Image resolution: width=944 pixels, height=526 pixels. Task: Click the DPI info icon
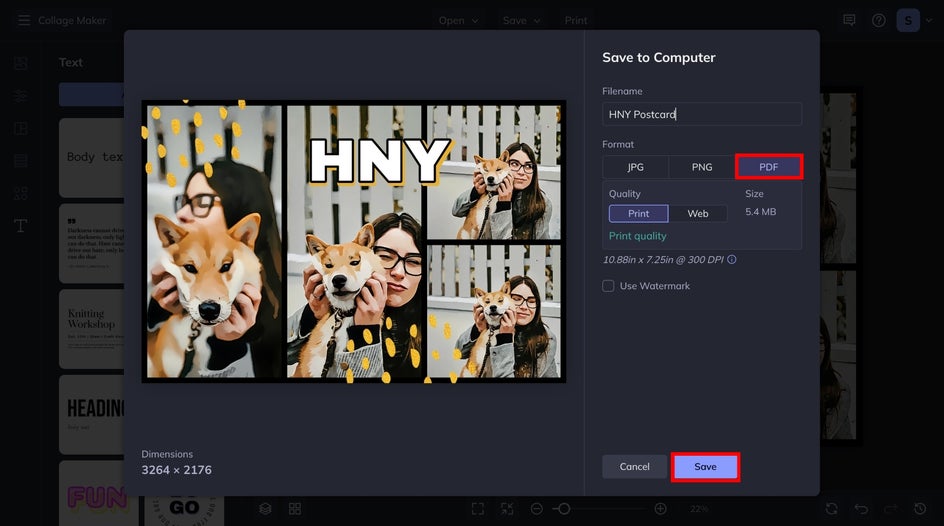731,259
